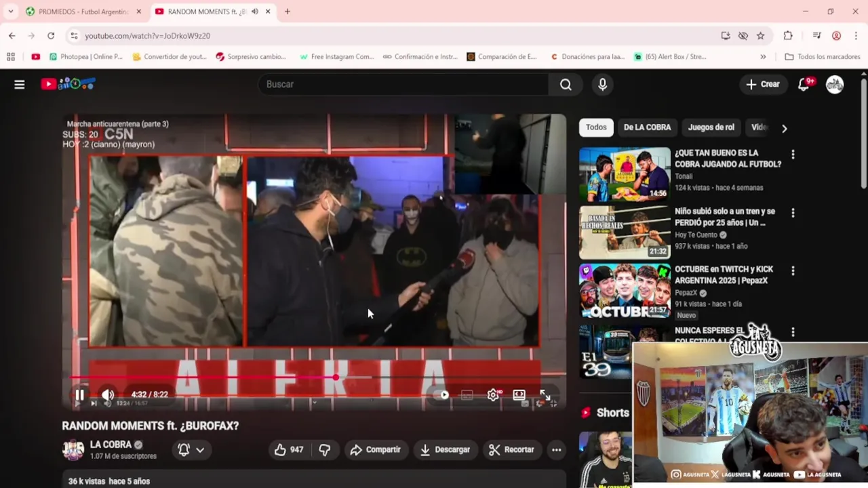Show hidden bookmarks with the double chevron
The image size is (868, 488).
tap(764, 57)
